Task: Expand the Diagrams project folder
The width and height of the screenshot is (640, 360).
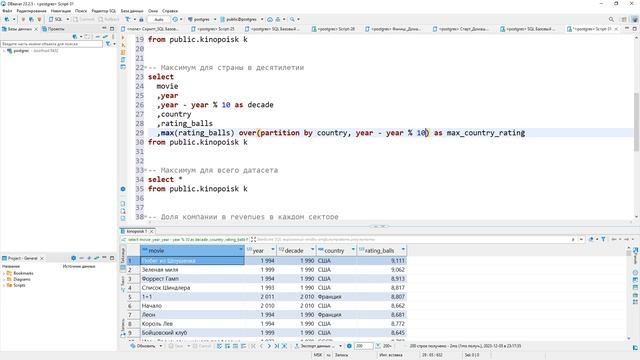Action: pos(4,279)
